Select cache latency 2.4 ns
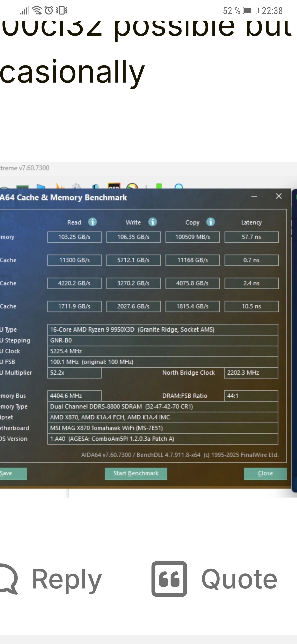This screenshot has height=644, width=297. (252, 283)
